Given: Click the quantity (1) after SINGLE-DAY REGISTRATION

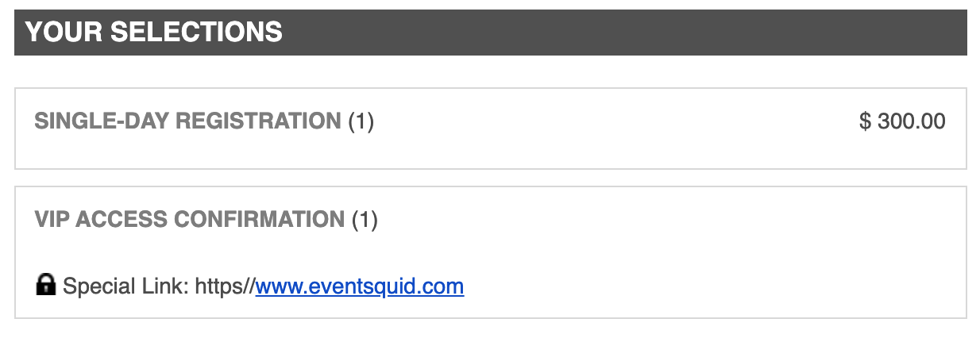Looking at the screenshot, I should (x=361, y=121).
